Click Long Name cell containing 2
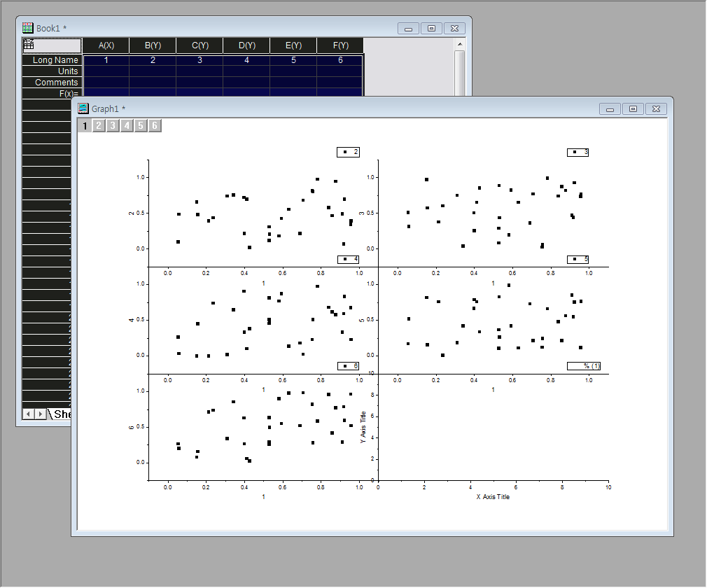Screen dimensions: 707x588 [x=153, y=60]
